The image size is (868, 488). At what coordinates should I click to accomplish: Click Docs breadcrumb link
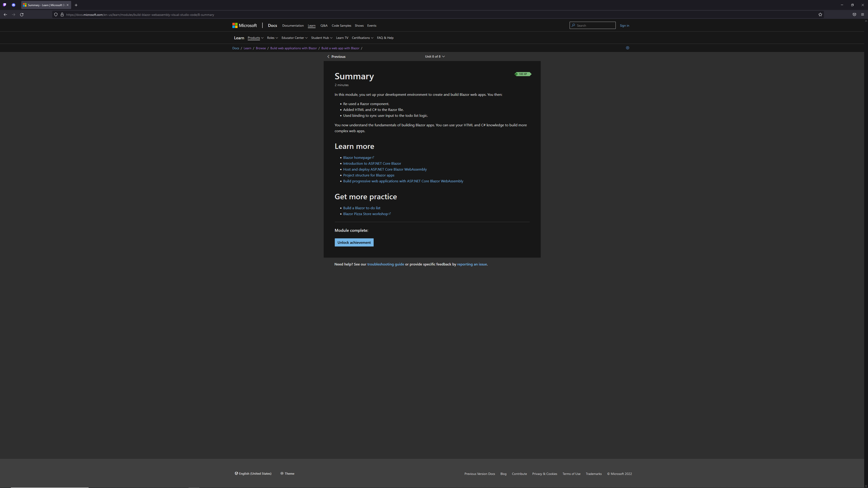point(236,48)
